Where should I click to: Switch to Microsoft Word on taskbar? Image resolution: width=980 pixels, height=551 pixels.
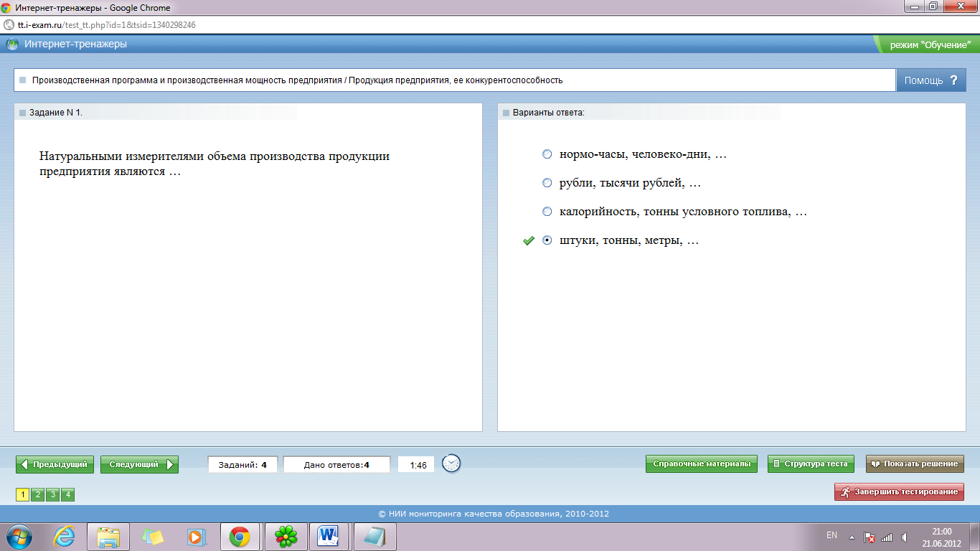coord(329,536)
